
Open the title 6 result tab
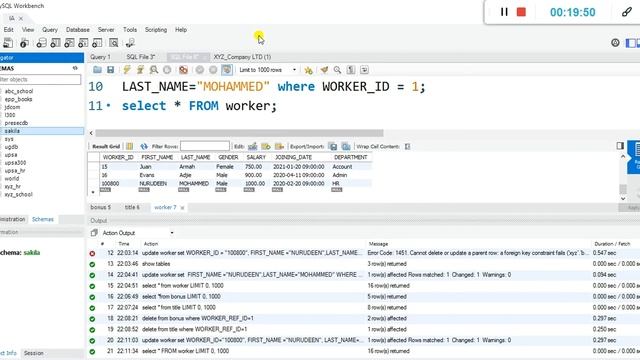[x=132, y=207]
